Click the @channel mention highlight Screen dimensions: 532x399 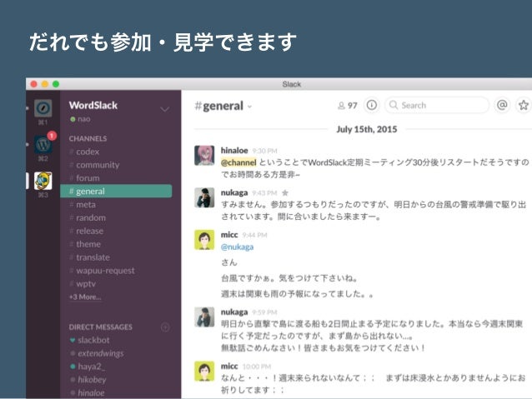238,162
